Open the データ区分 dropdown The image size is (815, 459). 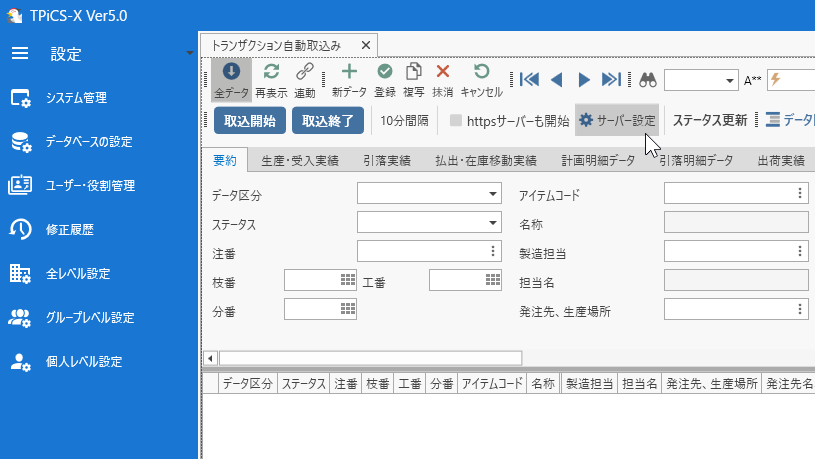pyautogui.click(x=492, y=194)
